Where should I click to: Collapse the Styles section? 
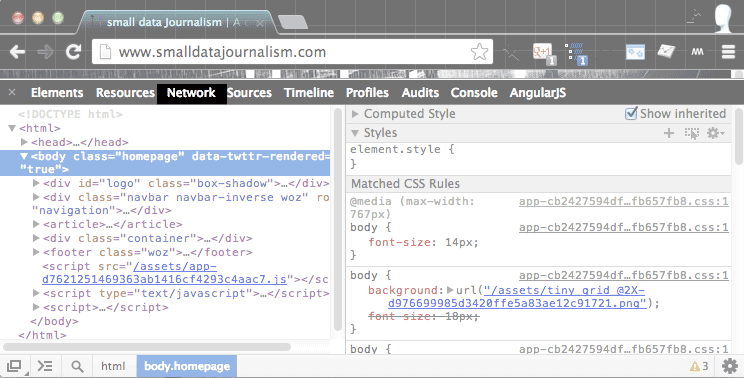pyautogui.click(x=354, y=133)
